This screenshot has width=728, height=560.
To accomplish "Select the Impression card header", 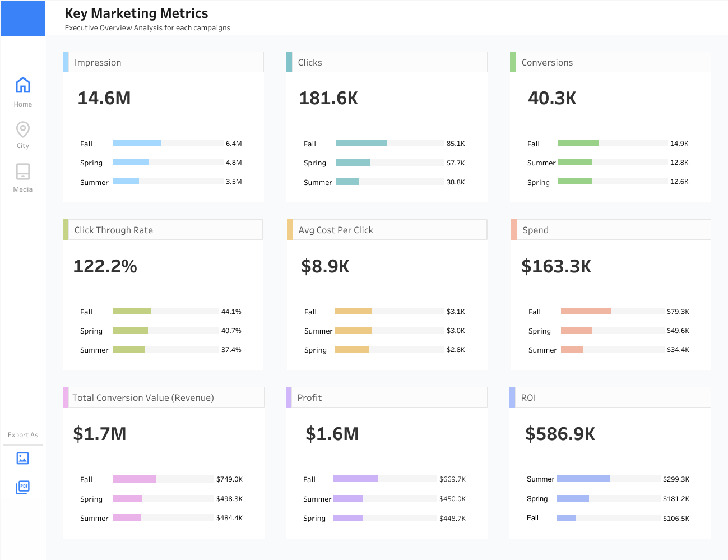I will 163,62.
